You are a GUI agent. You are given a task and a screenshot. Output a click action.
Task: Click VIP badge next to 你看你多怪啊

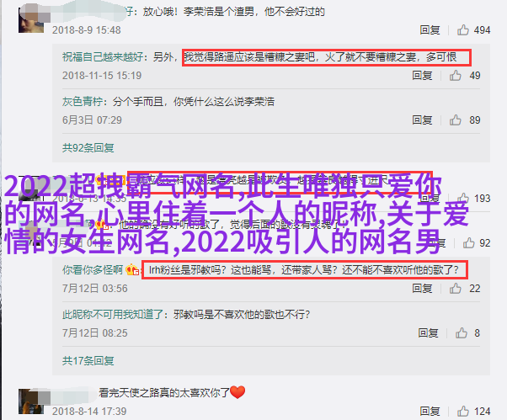[x=132, y=269]
